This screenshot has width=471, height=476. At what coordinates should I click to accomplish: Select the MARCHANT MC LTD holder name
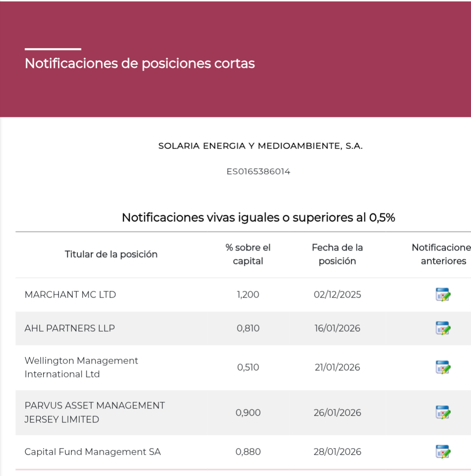pyautogui.click(x=70, y=295)
